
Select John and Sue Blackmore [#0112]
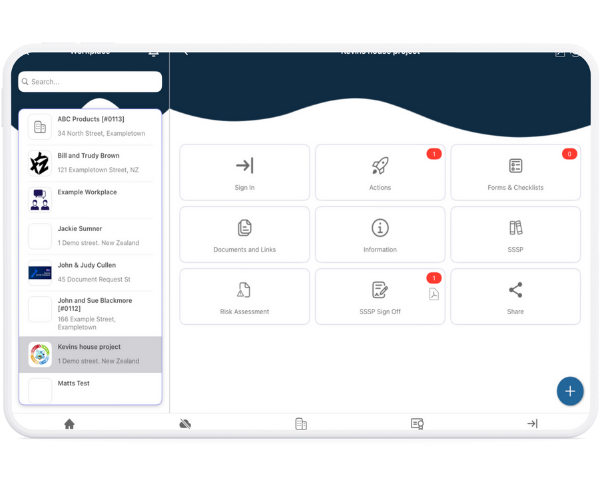click(x=90, y=313)
